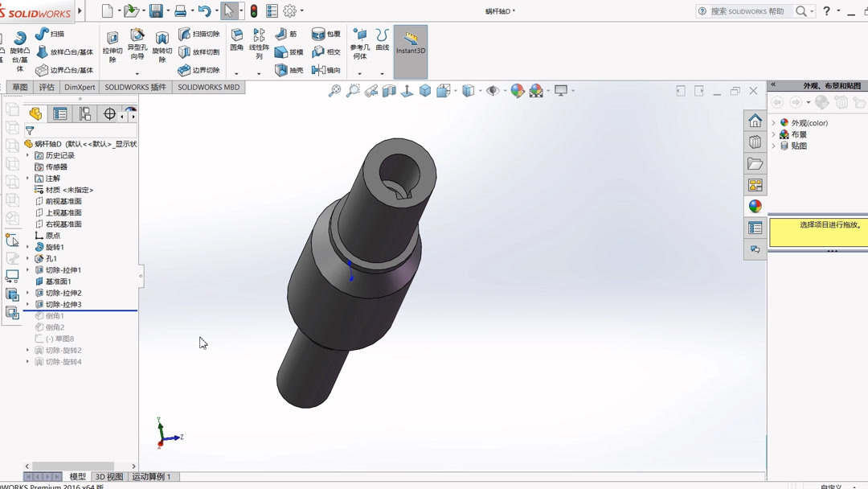Open the SOLIDWORKS MBD tab
The height and width of the screenshot is (489, 868).
pyautogui.click(x=208, y=87)
